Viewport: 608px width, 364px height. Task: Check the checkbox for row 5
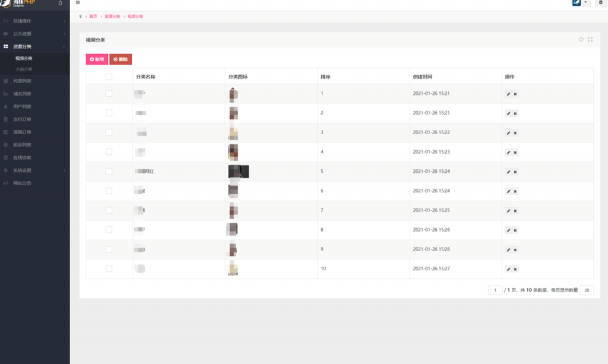pos(109,172)
